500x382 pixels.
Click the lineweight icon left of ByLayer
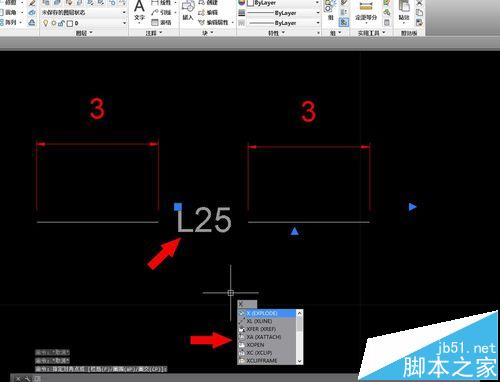click(x=241, y=13)
